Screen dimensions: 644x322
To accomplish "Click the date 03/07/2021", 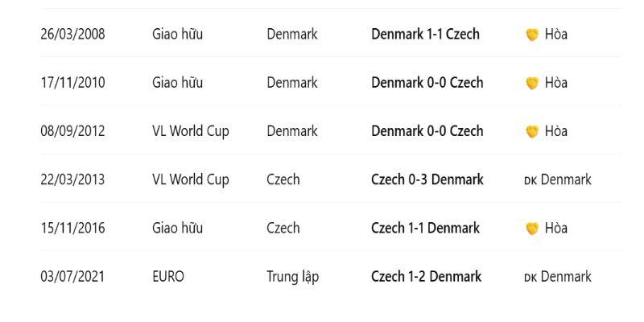I will tap(72, 277).
